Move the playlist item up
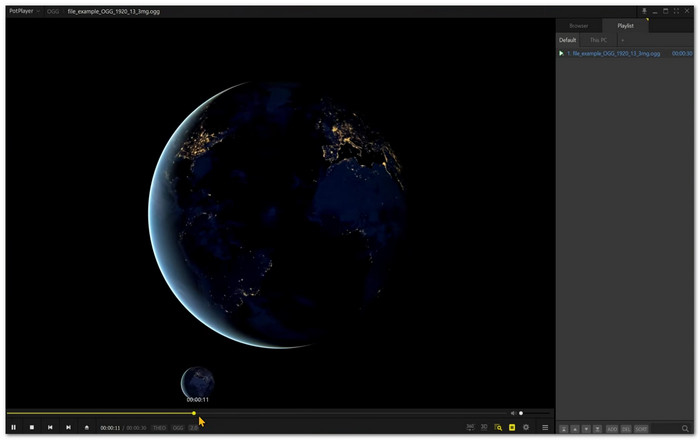 coord(575,429)
